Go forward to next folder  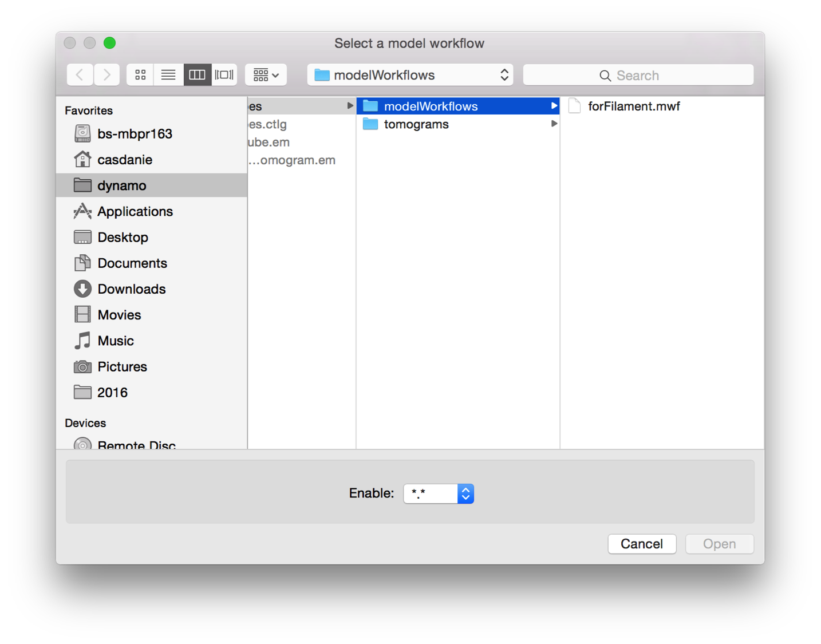pos(107,75)
